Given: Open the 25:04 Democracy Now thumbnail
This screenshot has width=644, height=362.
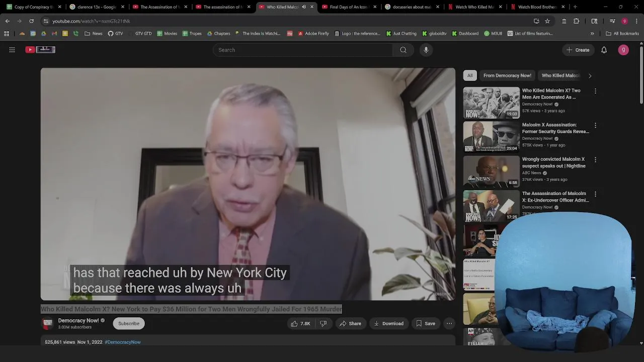Looking at the screenshot, I should pyautogui.click(x=491, y=137).
